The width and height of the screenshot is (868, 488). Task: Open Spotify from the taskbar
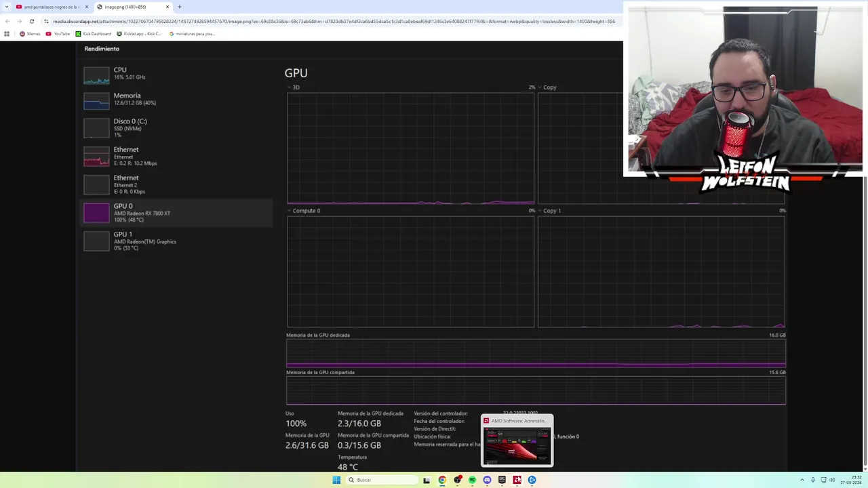click(x=472, y=480)
